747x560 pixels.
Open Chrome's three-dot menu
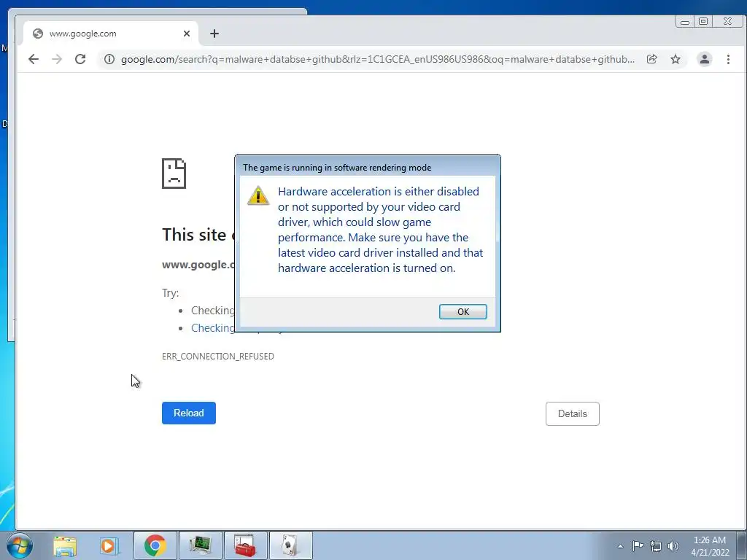point(728,59)
